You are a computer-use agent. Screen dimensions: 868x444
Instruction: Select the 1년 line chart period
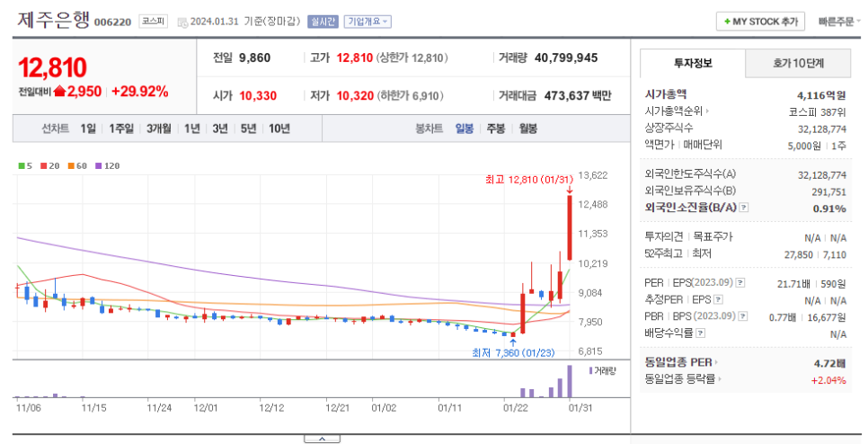tap(192, 129)
